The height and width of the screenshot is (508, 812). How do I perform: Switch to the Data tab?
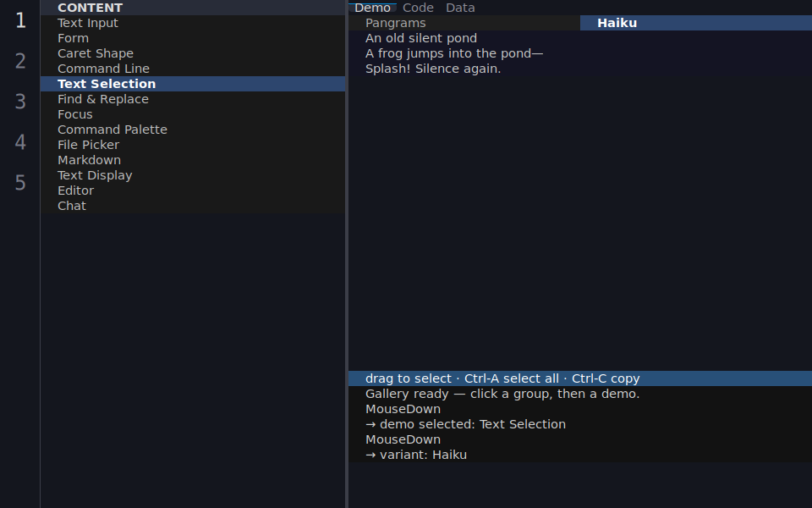click(x=460, y=8)
